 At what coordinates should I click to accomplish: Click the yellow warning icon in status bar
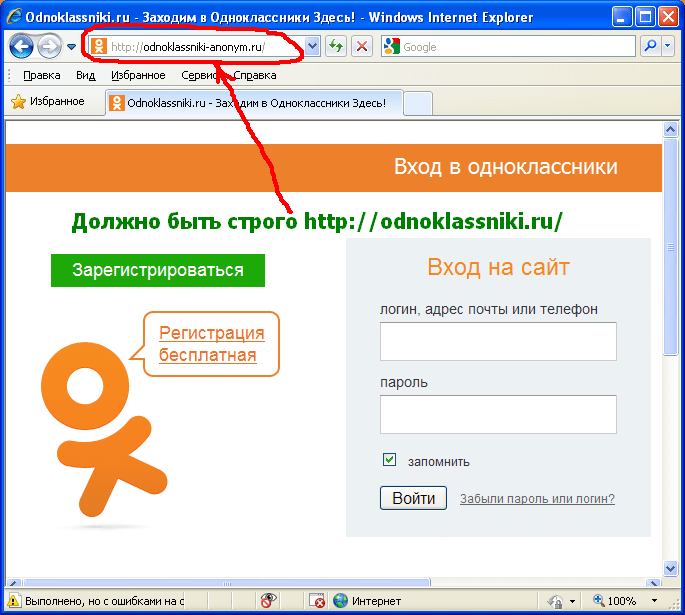(x=15, y=601)
